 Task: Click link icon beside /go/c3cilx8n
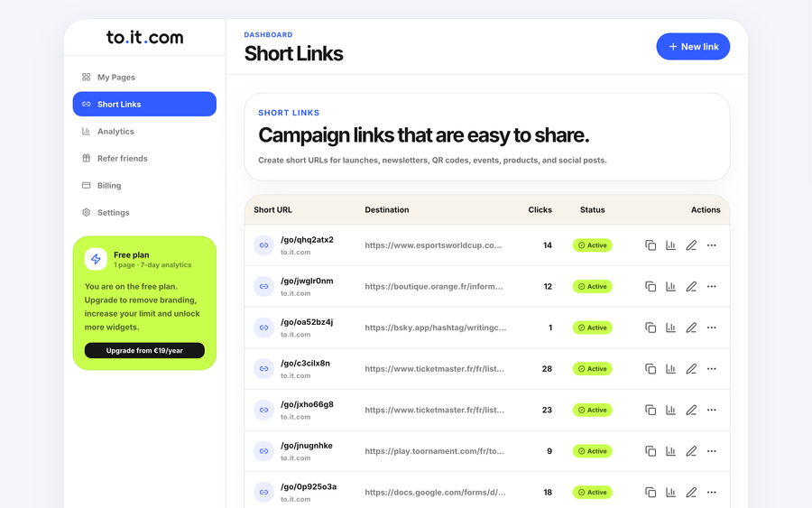coord(263,369)
